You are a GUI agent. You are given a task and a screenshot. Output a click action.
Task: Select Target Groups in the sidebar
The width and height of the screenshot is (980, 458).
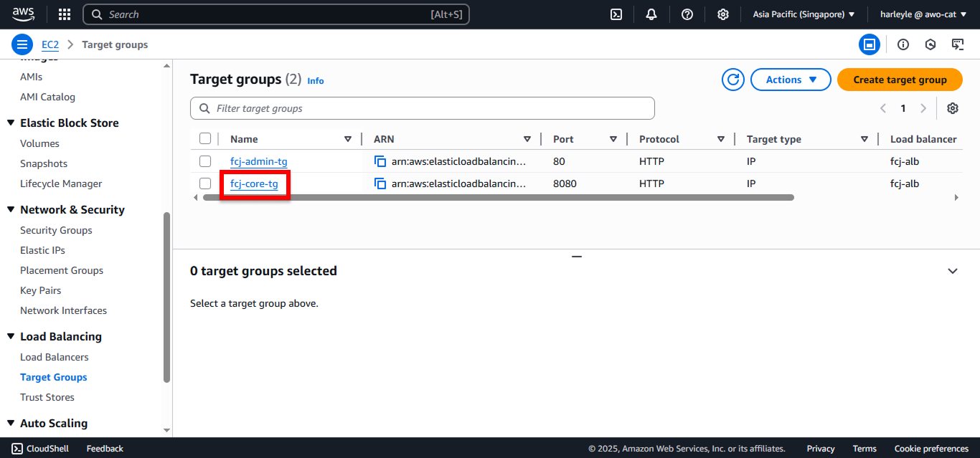pos(54,377)
